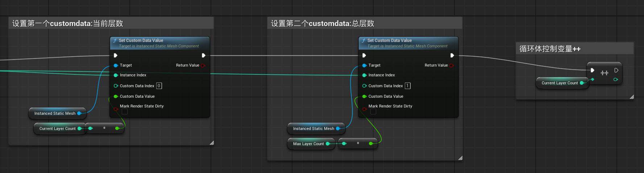Image resolution: width=644 pixels, height=173 pixels.
Task: Select the Instanced Static Mesh node in the 总层数 comment
Action: 316,128
